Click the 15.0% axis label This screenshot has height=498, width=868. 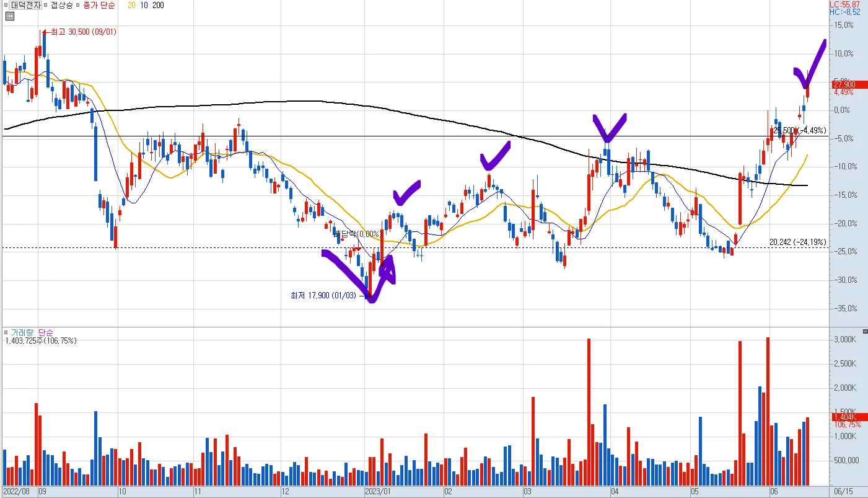tap(844, 25)
